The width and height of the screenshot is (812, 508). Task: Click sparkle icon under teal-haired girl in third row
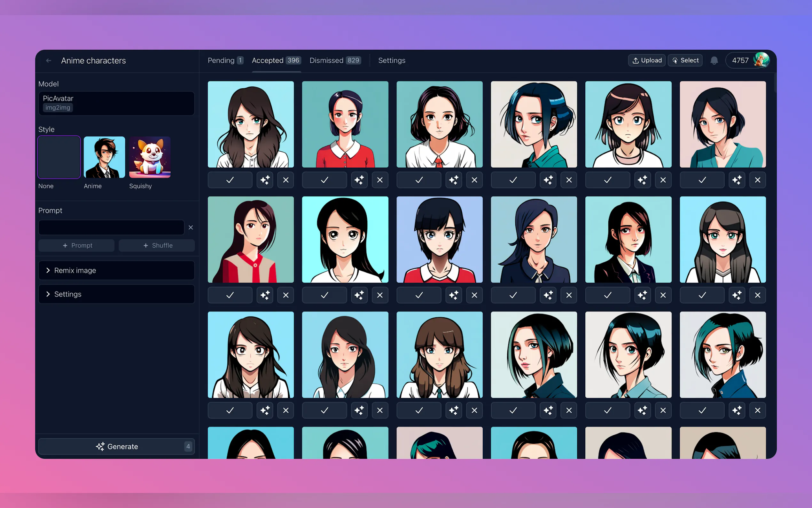[x=737, y=410]
